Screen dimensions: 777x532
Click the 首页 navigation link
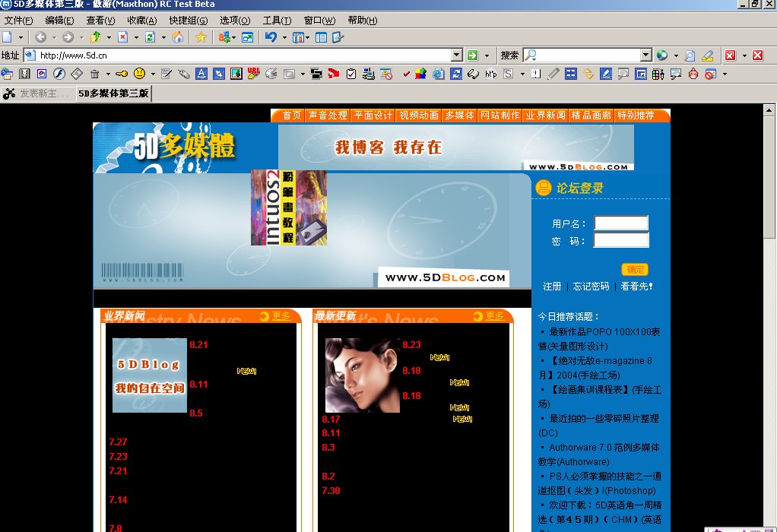pyautogui.click(x=291, y=116)
